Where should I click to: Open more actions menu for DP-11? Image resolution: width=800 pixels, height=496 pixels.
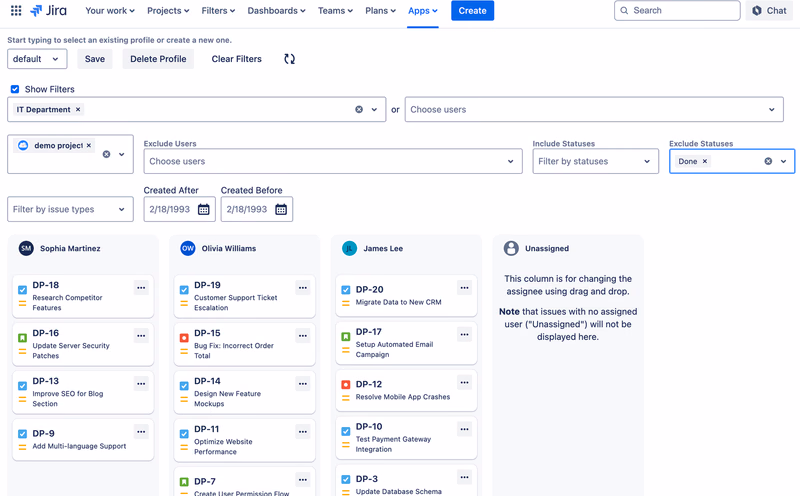click(x=303, y=432)
